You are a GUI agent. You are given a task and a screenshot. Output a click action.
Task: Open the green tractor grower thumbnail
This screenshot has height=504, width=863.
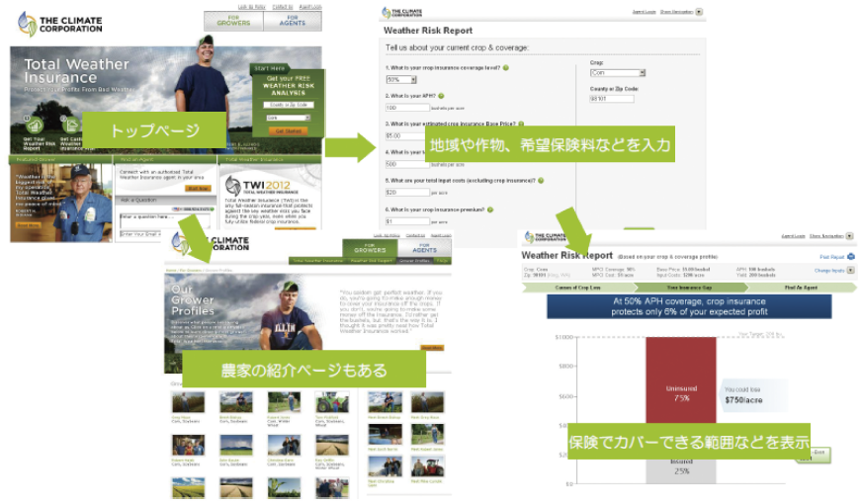point(332,402)
